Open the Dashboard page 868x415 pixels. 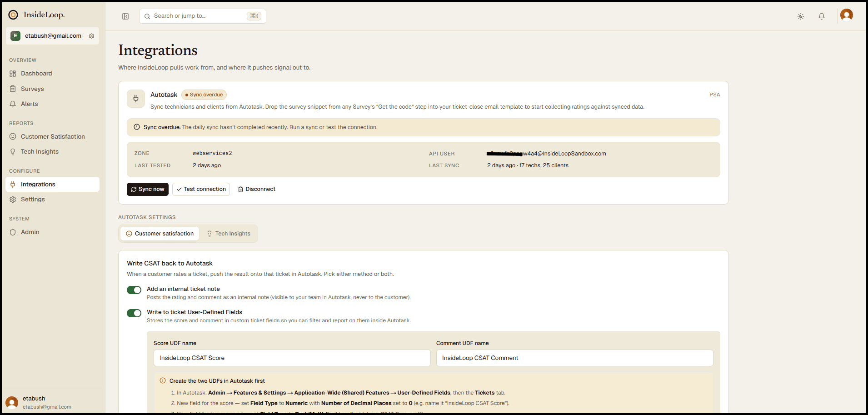[x=52, y=74]
